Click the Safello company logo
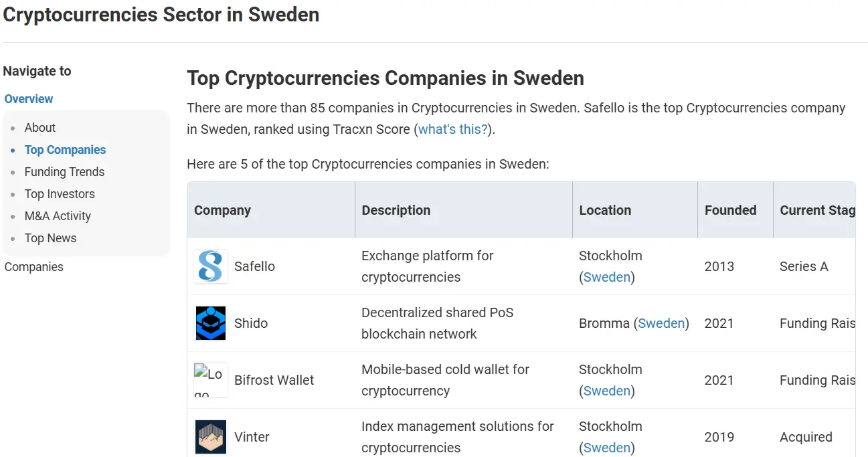Screen dimensions: 868x457 [x=211, y=266]
